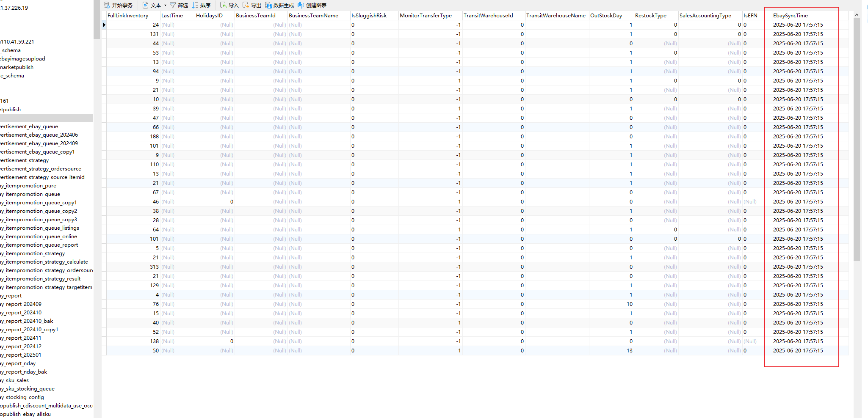Image resolution: width=868 pixels, height=418 pixels.
Task: Select the FullLinkInventory cell with value 313
Action: point(133,267)
